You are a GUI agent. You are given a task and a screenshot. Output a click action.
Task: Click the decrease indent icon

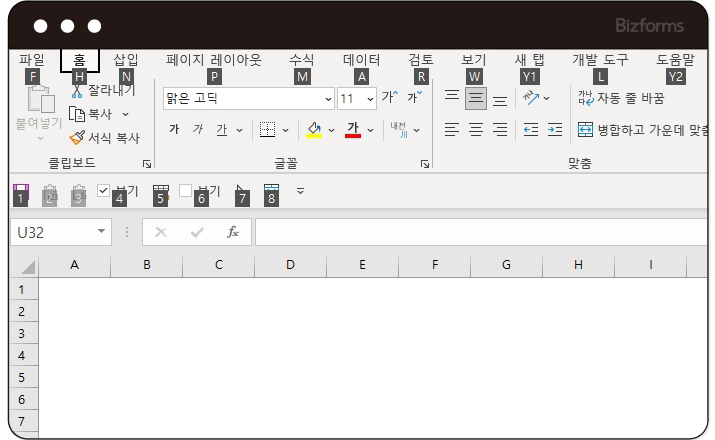pos(530,129)
